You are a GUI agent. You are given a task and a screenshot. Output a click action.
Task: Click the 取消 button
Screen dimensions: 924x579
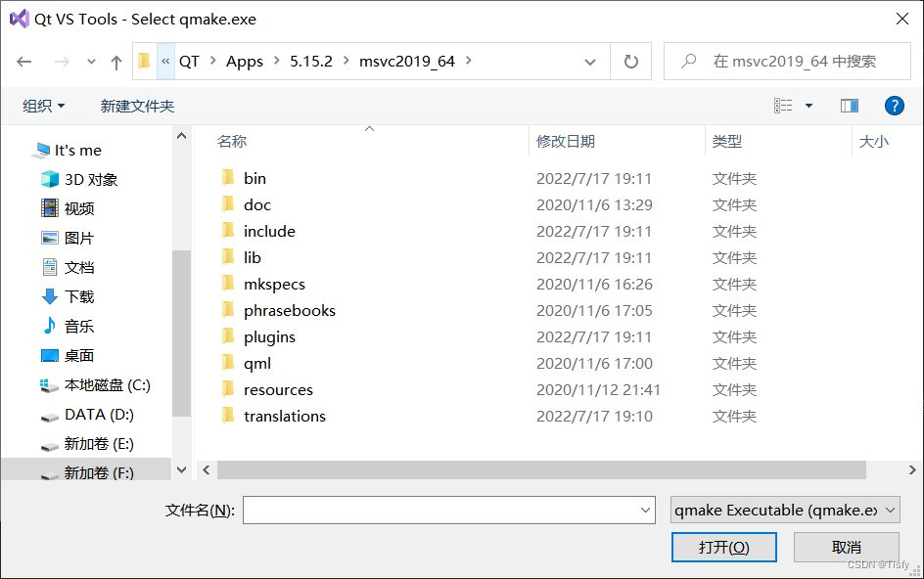click(x=847, y=547)
